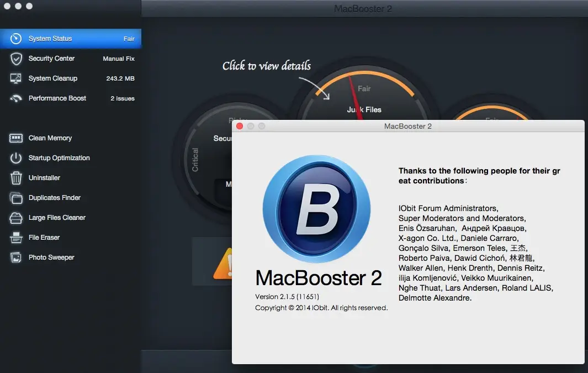Click the Uninstaller trash can icon
588x373 pixels.
click(x=16, y=178)
